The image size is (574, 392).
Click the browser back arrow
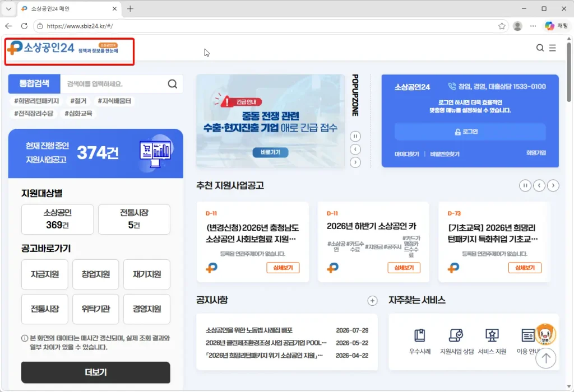(9, 26)
